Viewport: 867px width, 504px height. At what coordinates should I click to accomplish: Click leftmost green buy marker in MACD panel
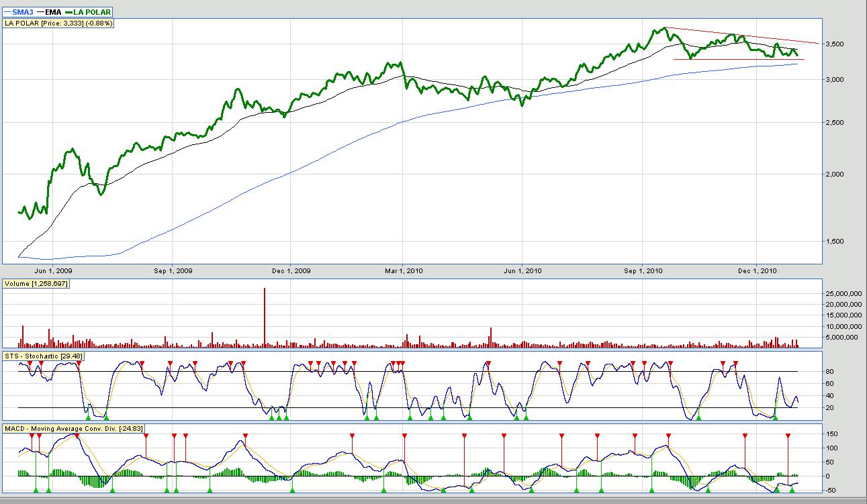pos(36,491)
